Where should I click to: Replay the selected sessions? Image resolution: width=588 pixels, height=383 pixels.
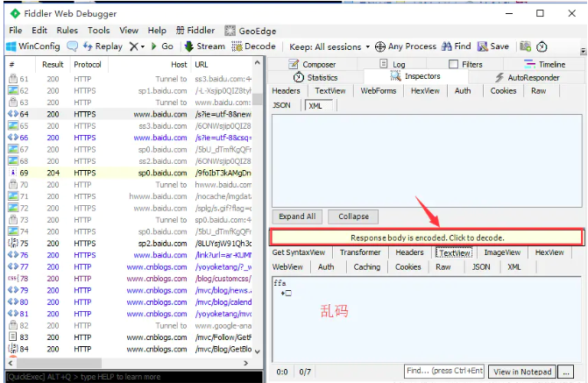click(x=103, y=46)
